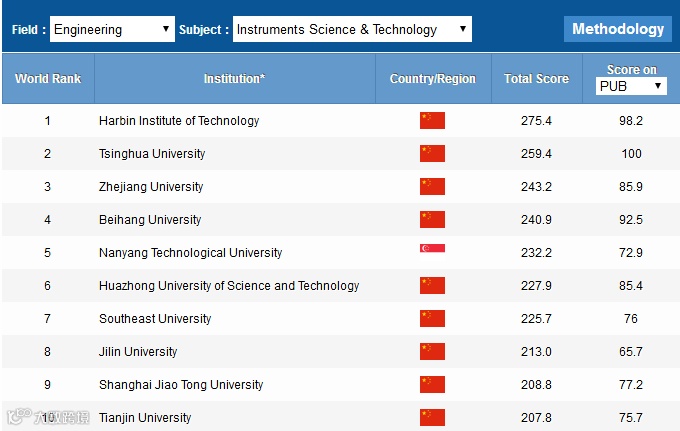
Task: Click China flag in Southeast University row
Action: [432, 319]
